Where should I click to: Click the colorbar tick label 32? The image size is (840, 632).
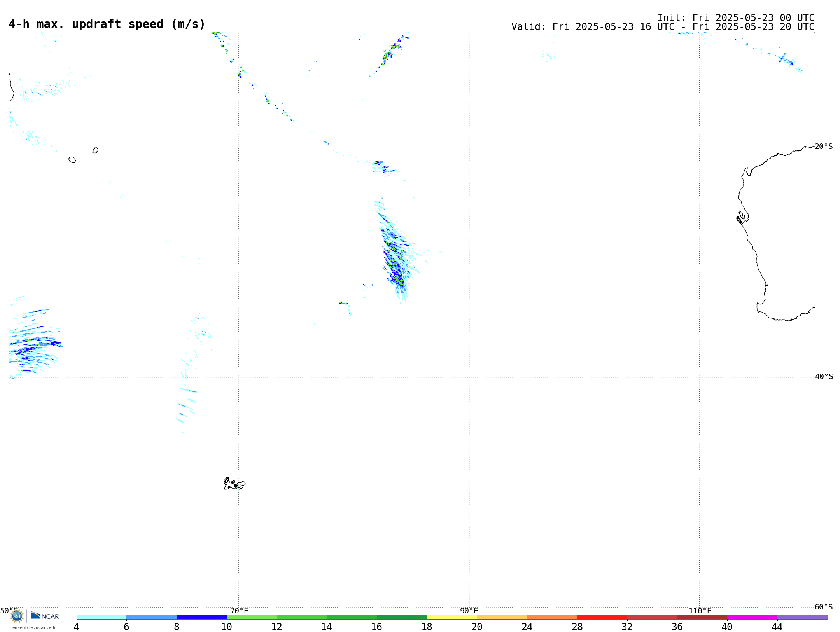coord(627,627)
